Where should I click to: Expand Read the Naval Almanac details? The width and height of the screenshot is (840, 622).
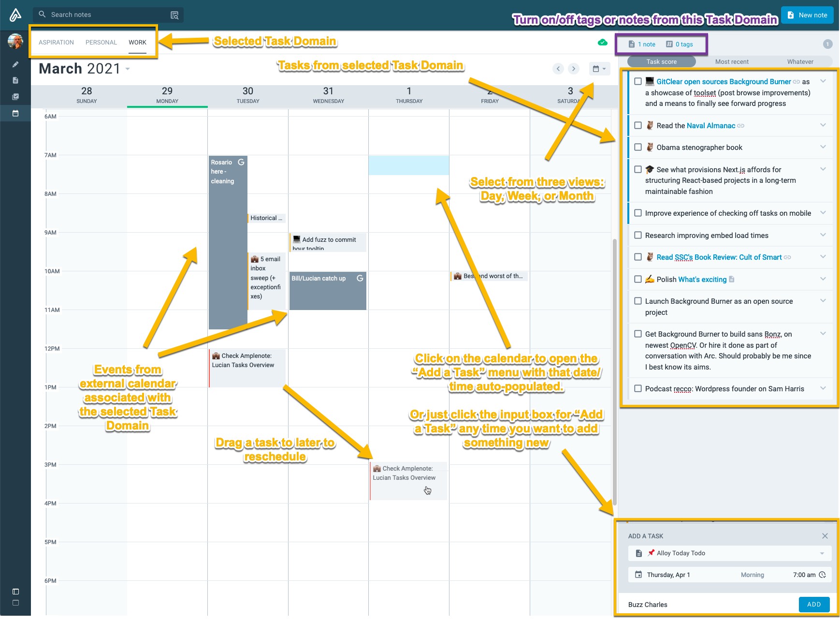[823, 125]
